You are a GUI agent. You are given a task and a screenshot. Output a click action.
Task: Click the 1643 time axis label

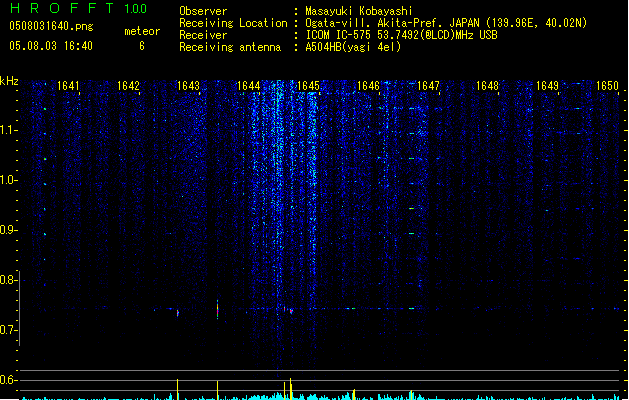pos(188,85)
